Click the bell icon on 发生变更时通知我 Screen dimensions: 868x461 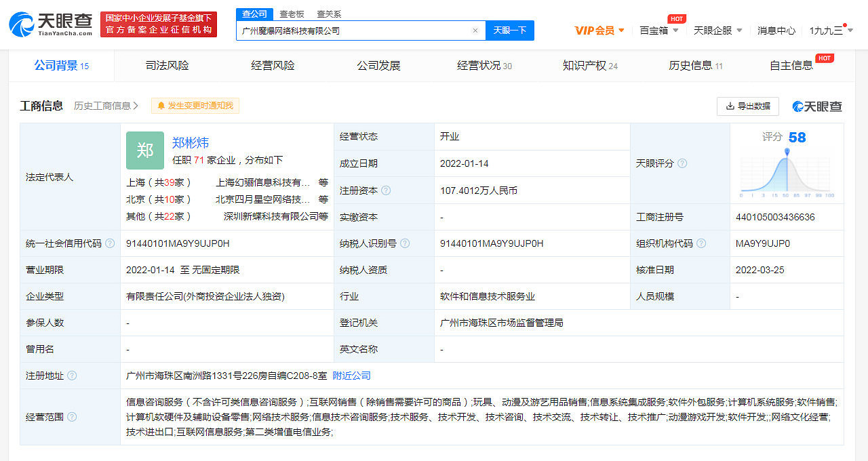(161, 106)
